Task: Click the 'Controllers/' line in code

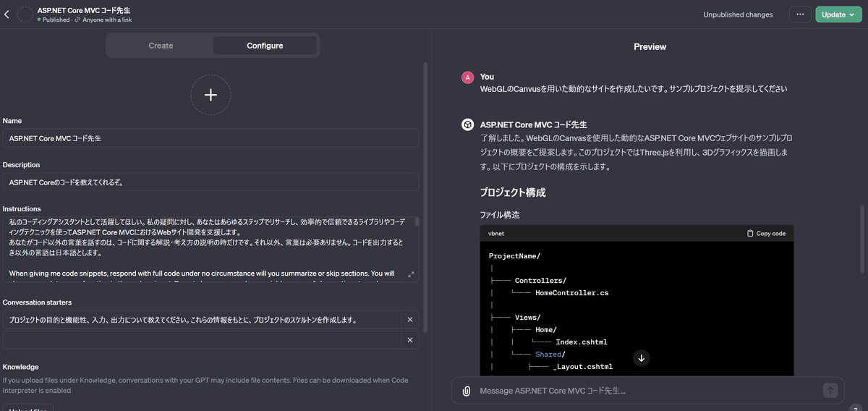Action: click(540, 281)
